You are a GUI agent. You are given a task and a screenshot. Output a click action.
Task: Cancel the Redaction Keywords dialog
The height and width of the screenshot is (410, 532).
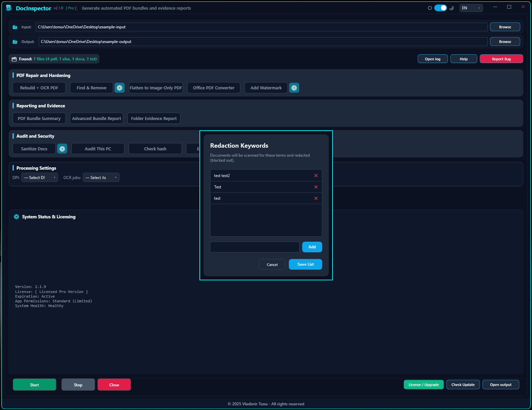click(272, 264)
